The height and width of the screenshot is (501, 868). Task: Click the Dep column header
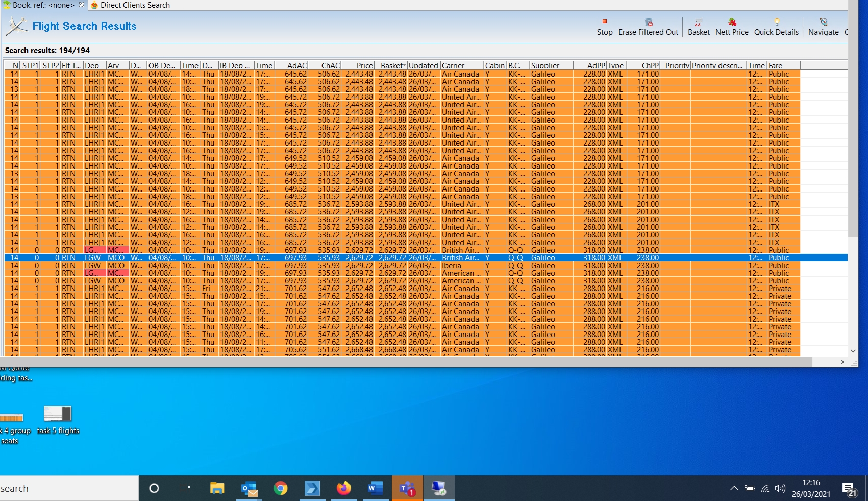coord(95,65)
